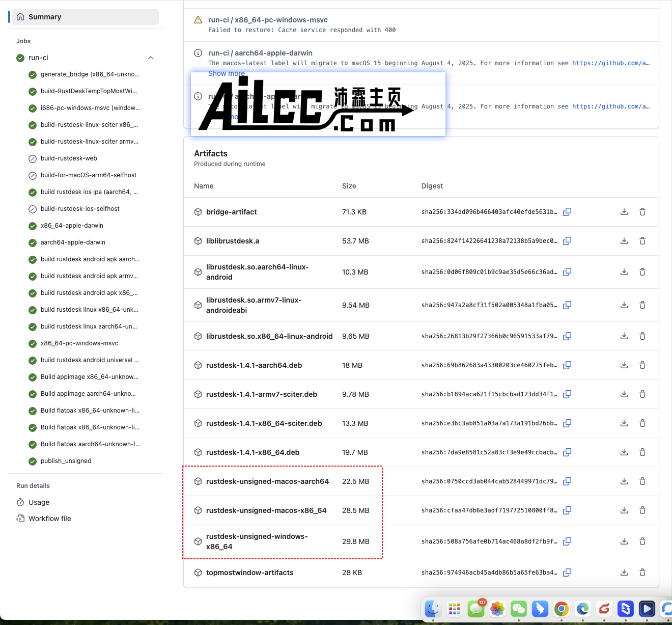Open run-ci / x86_64-pc-windows-msvc warning annotation
Screen dimensions: 672x625
click(x=268, y=20)
